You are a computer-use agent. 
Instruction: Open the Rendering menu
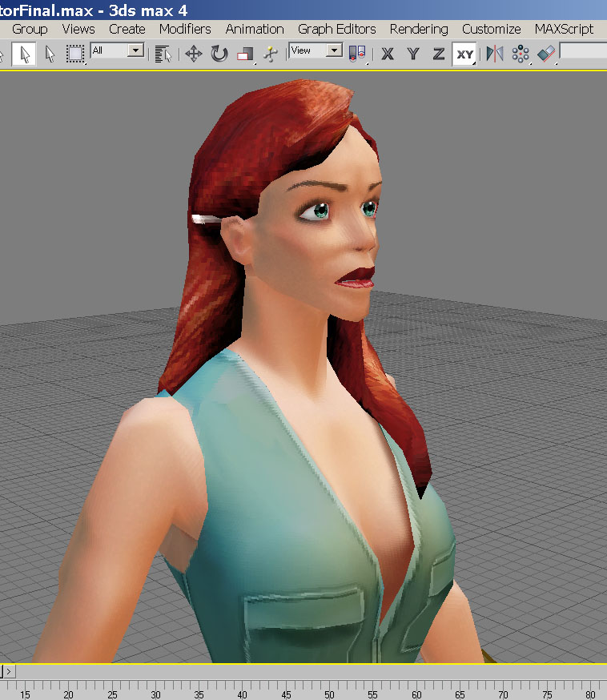[x=419, y=29]
